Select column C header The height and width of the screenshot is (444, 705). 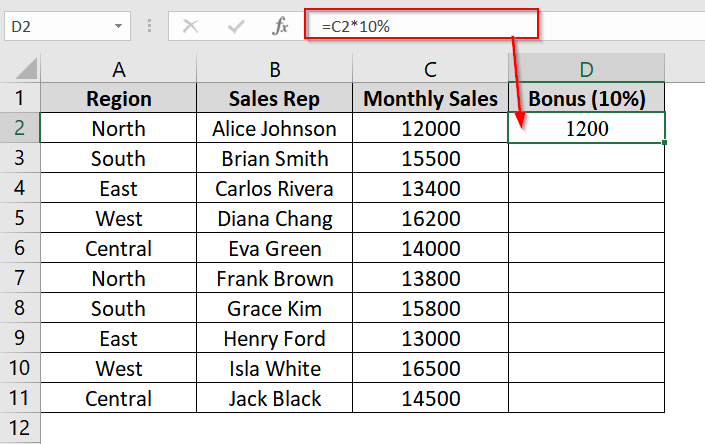click(430, 68)
